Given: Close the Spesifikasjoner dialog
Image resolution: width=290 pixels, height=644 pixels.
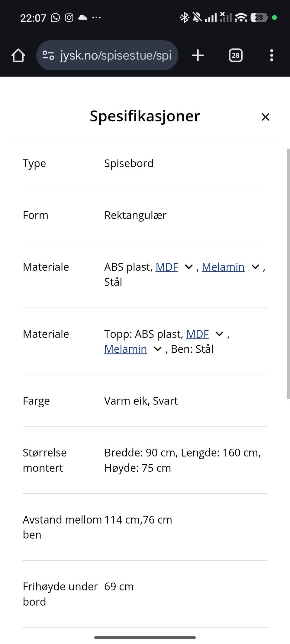Looking at the screenshot, I should (x=265, y=117).
